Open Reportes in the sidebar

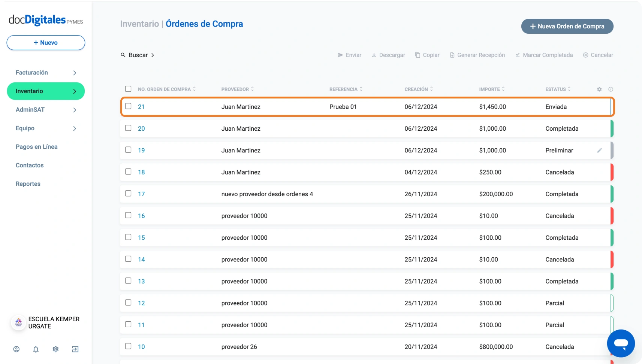28,184
